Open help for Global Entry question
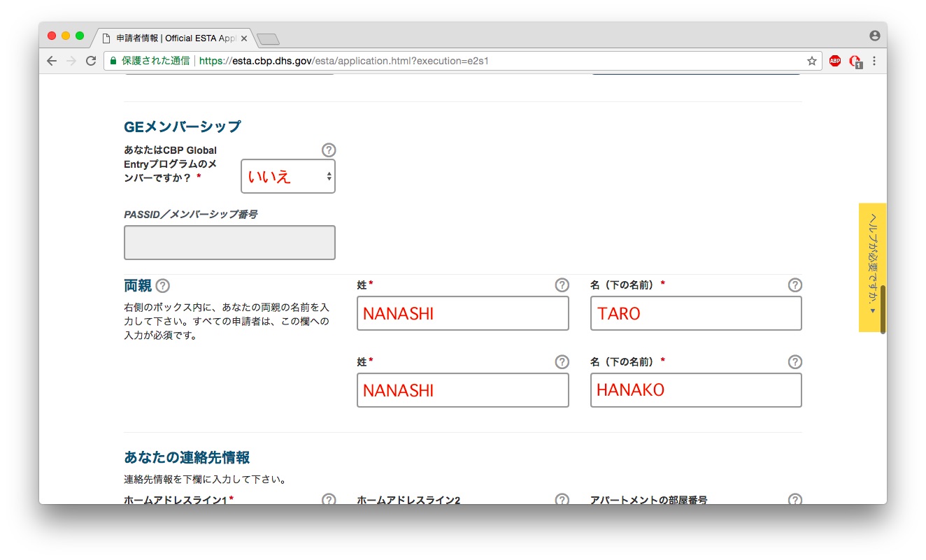The height and width of the screenshot is (560, 926). point(329,150)
